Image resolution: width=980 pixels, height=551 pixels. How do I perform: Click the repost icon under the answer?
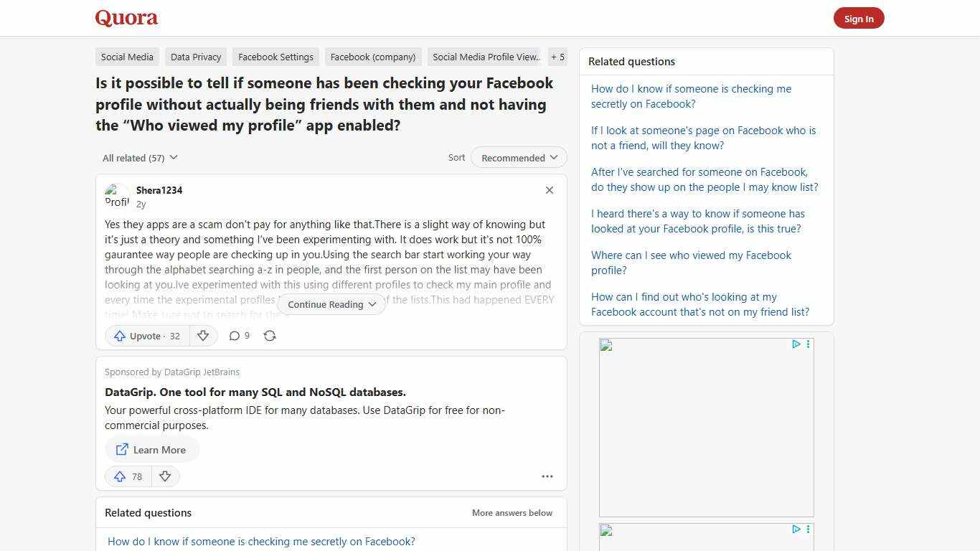pos(270,335)
